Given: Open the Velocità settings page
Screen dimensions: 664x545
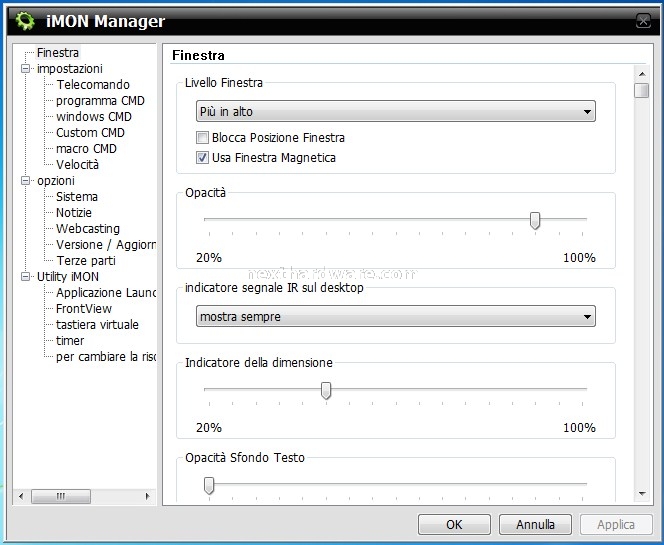Looking at the screenshot, I should (x=77, y=165).
